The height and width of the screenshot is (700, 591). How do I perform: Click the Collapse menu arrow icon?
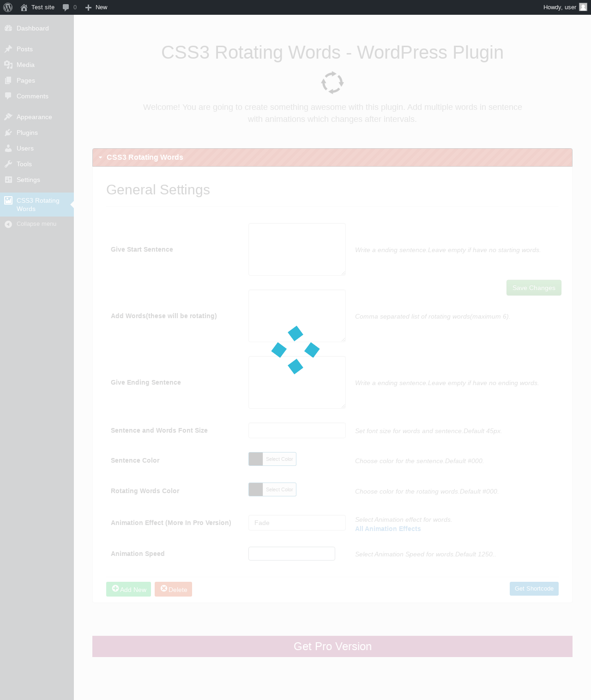click(x=8, y=224)
